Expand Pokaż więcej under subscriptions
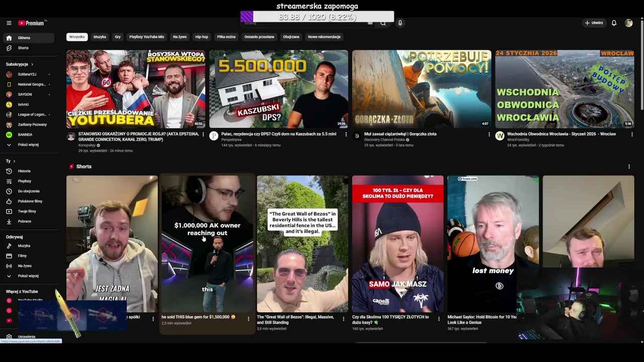This screenshot has width=644, height=362. (x=28, y=144)
